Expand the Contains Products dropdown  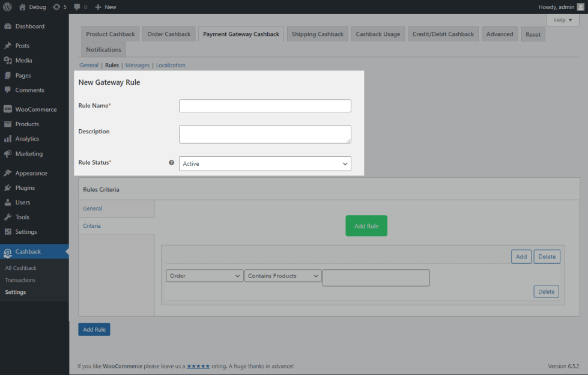(x=283, y=276)
